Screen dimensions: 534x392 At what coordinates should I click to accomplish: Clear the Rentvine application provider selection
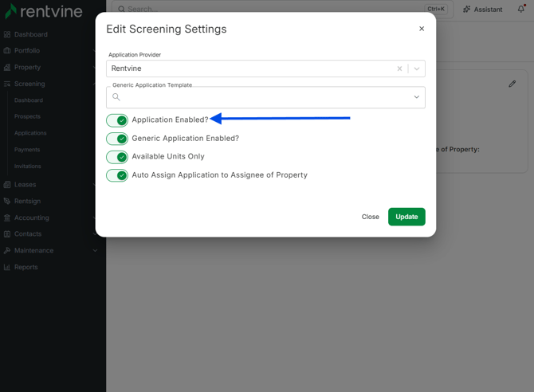399,69
